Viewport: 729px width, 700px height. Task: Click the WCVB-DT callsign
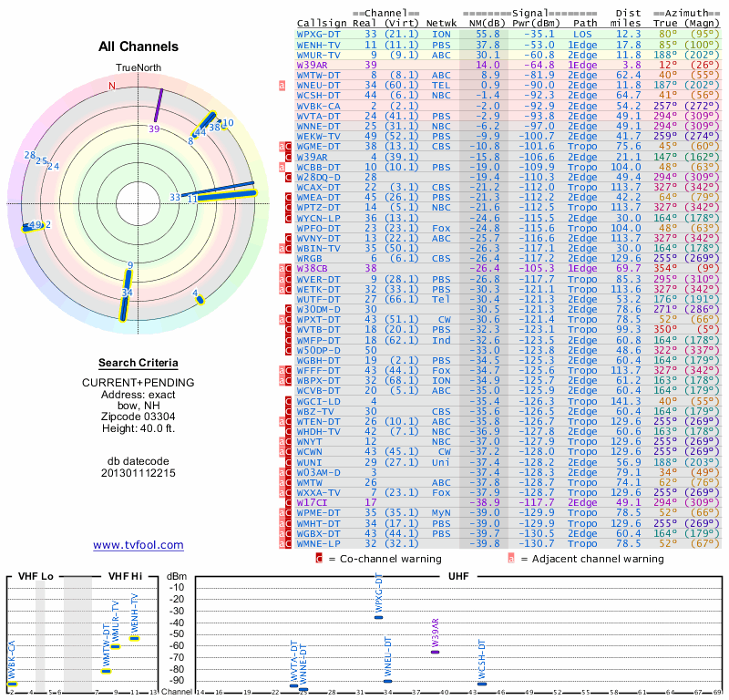[318, 391]
